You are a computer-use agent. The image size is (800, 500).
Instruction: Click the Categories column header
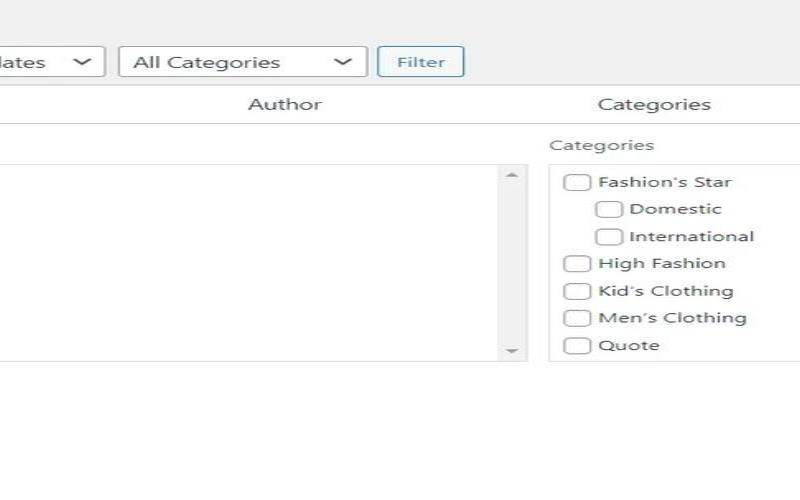(x=654, y=105)
